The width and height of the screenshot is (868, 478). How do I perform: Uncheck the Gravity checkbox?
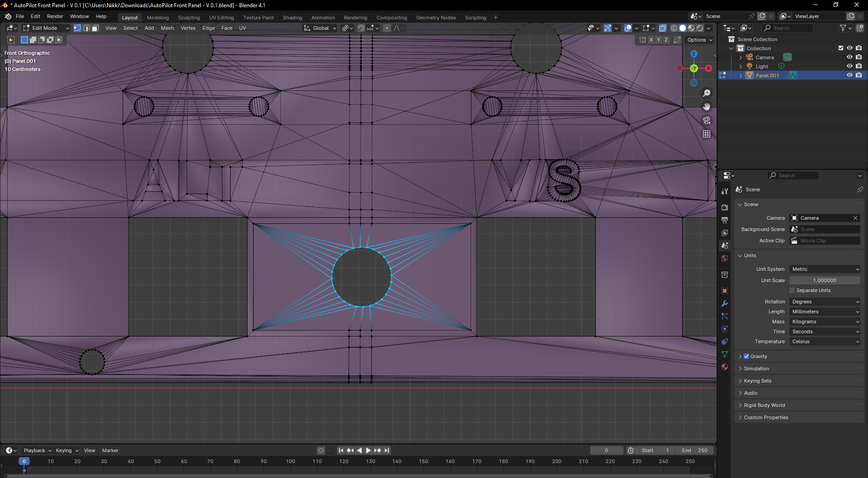746,356
